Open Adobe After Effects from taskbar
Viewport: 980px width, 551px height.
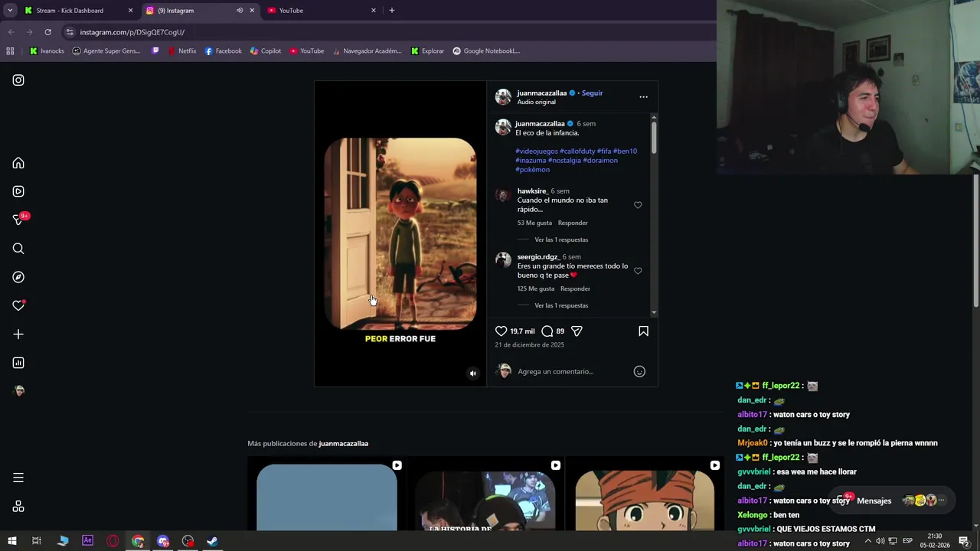(x=87, y=541)
